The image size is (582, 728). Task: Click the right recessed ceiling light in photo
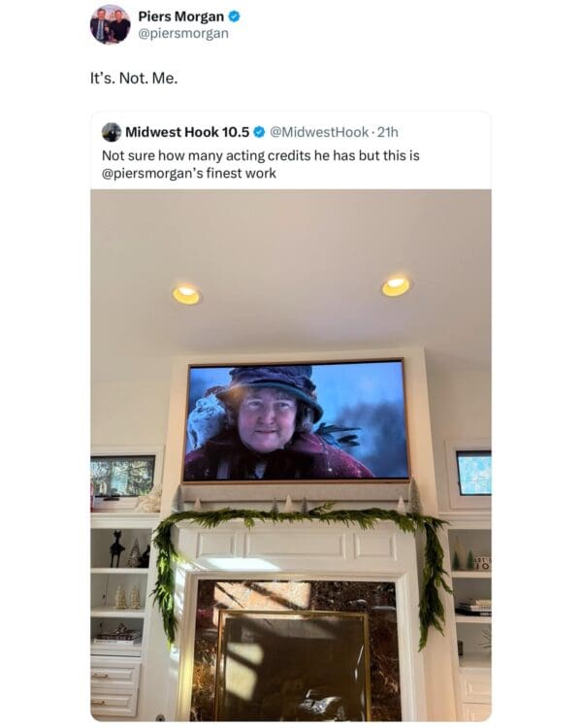pos(396,285)
